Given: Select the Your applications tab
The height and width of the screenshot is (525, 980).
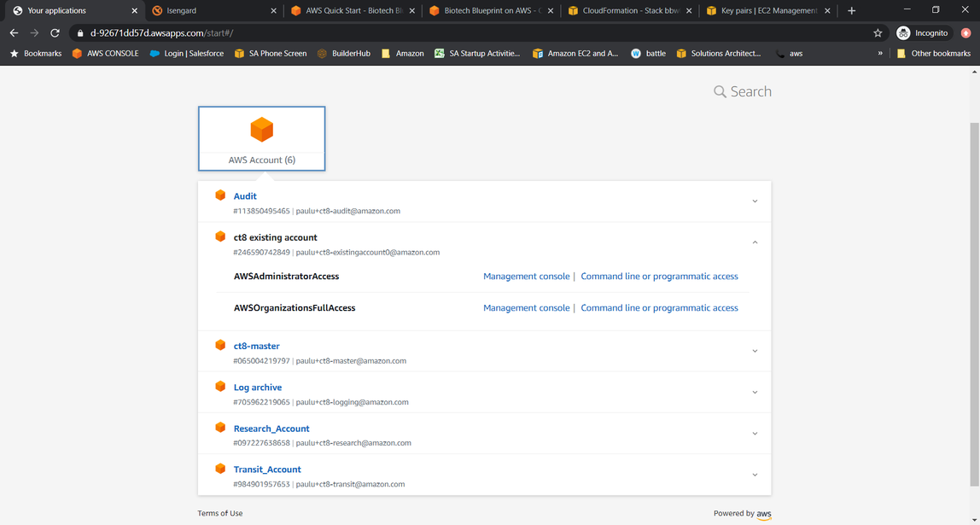Looking at the screenshot, I should [74, 10].
